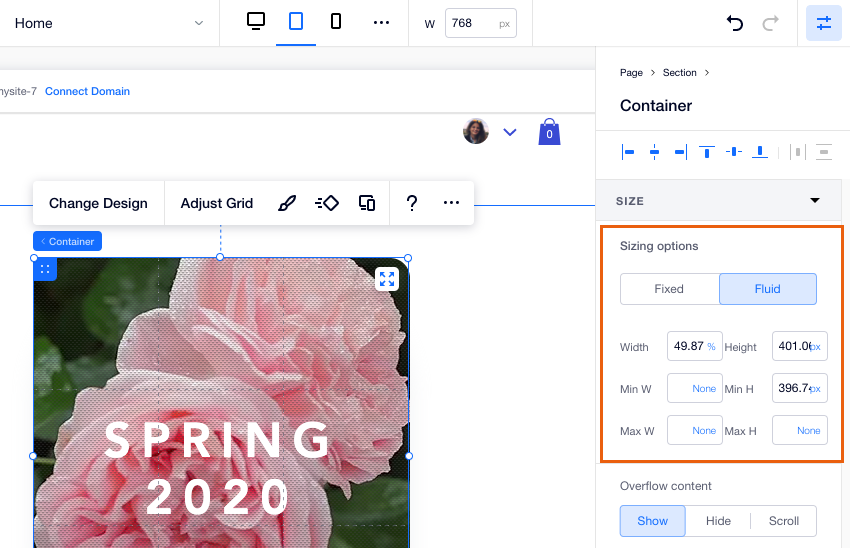Click Connect Domain link
Image resolution: width=850 pixels, height=548 pixels.
click(x=87, y=91)
